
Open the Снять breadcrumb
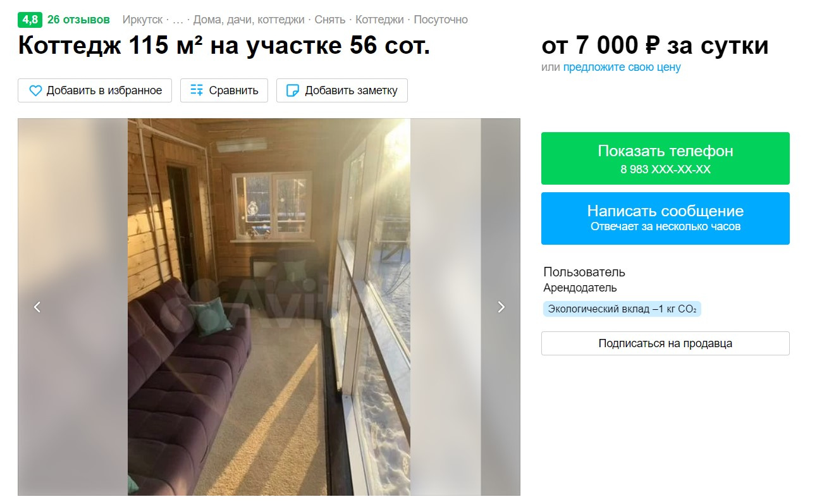click(330, 20)
